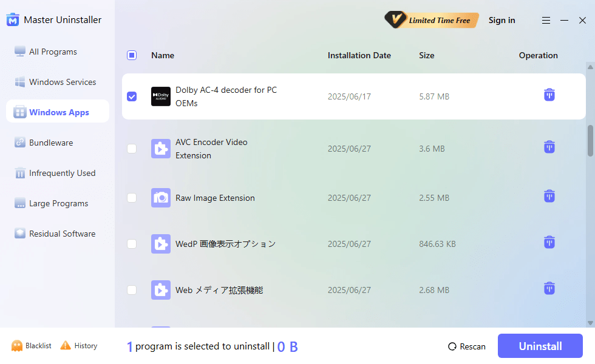
Task: Check the AVC Encoder Video Extension checkbox
Action: [x=132, y=149]
